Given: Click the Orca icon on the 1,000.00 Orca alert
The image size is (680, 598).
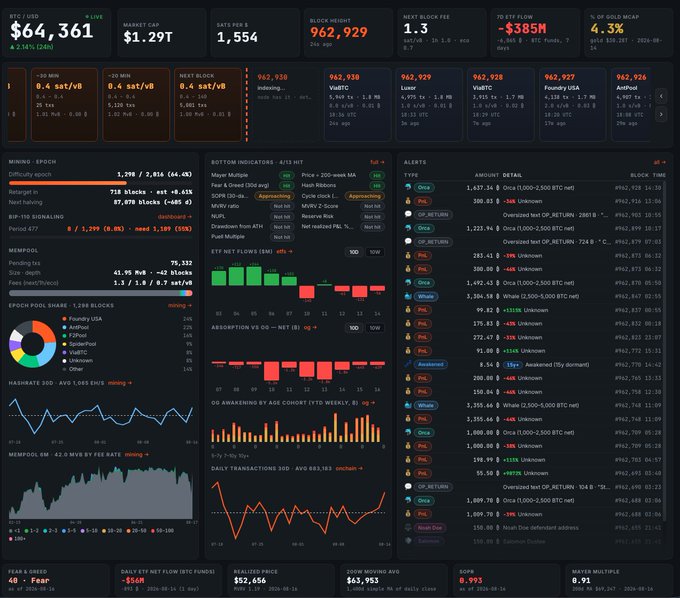Looking at the screenshot, I should pos(408,432).
